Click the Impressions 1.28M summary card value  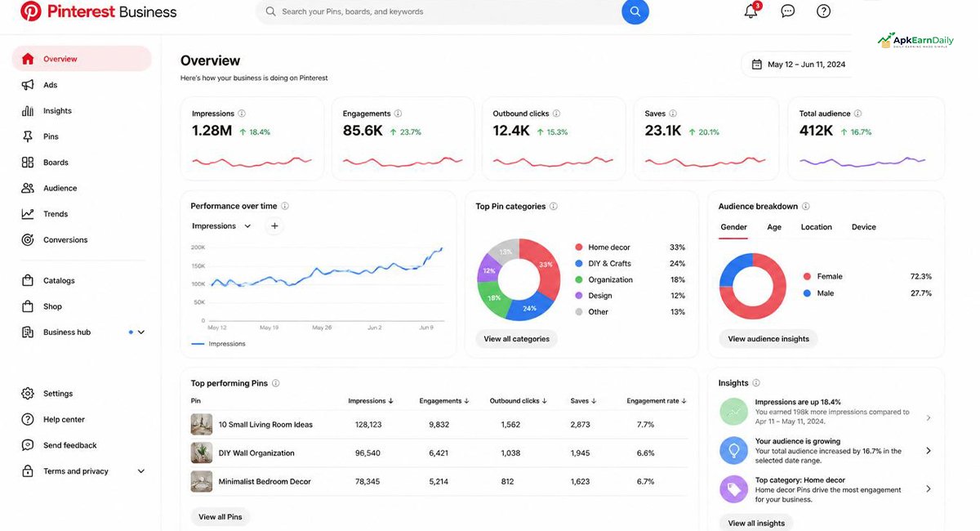point(212,132)
